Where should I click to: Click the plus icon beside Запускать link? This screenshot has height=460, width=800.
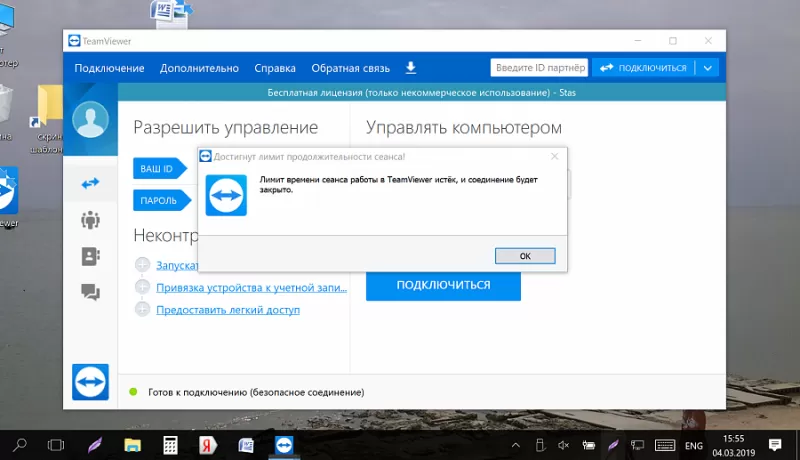[142, 265]
